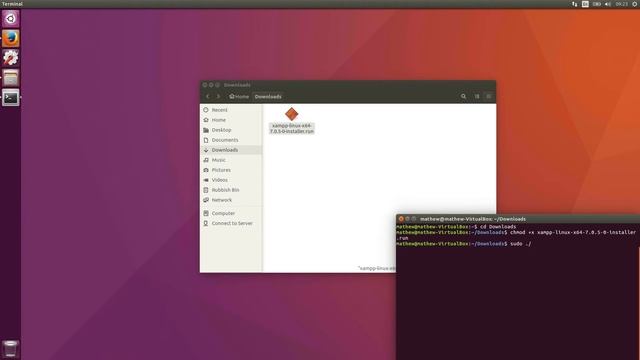Image resolution: width=640 pixels, height=360 pixels.
Task: Open Computer in the Files sidebar
Action: (231, 213)
